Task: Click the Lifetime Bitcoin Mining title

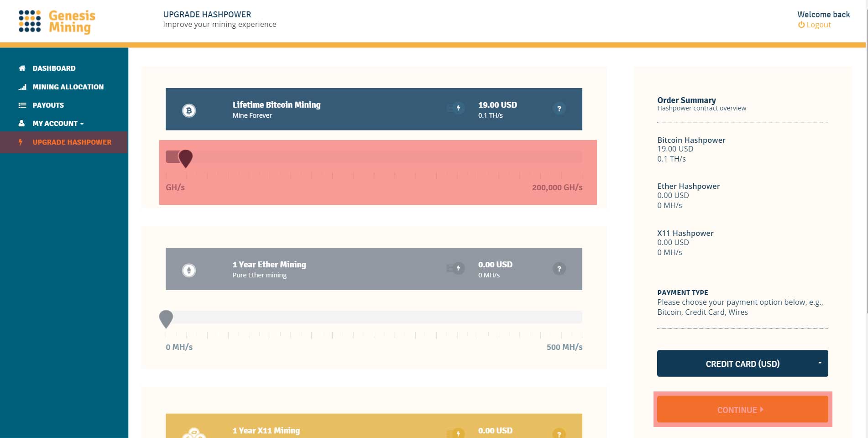Action: pyautogui.click(x=277, y=104)
